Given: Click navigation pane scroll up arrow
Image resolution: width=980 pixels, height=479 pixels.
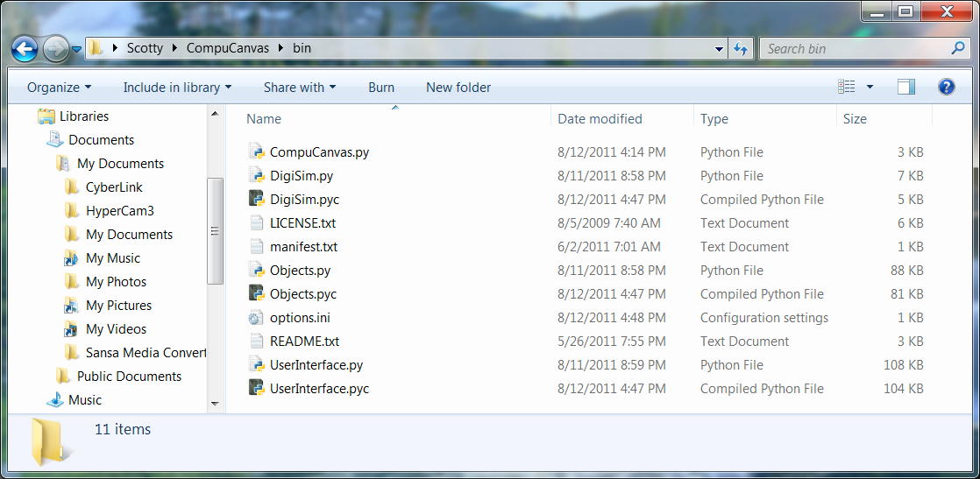Looking at the screenshot, I should [215, 114].
